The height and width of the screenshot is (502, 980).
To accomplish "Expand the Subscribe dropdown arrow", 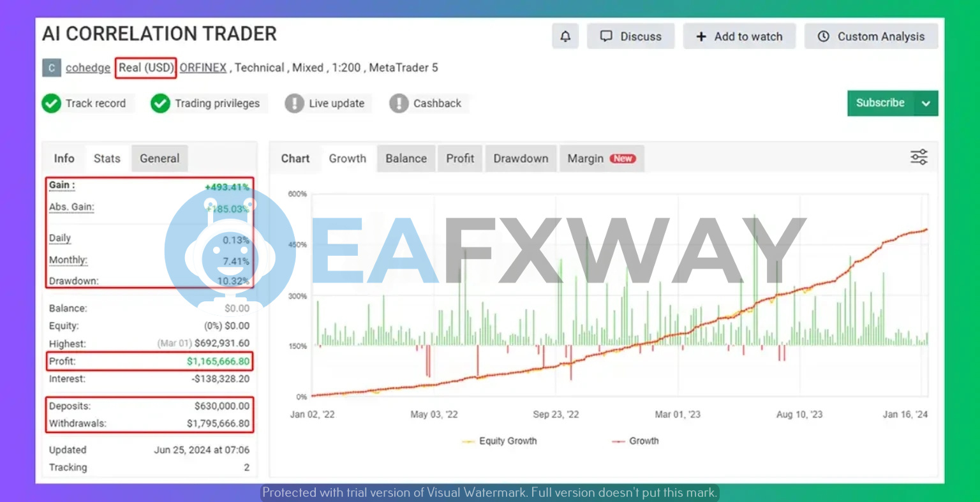I will point(926,103).
